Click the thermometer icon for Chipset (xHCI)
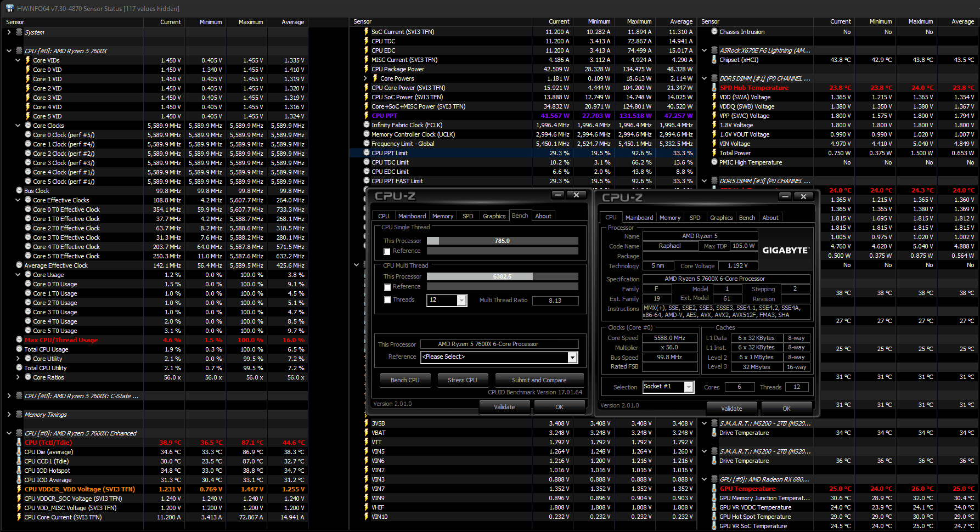 714,60
